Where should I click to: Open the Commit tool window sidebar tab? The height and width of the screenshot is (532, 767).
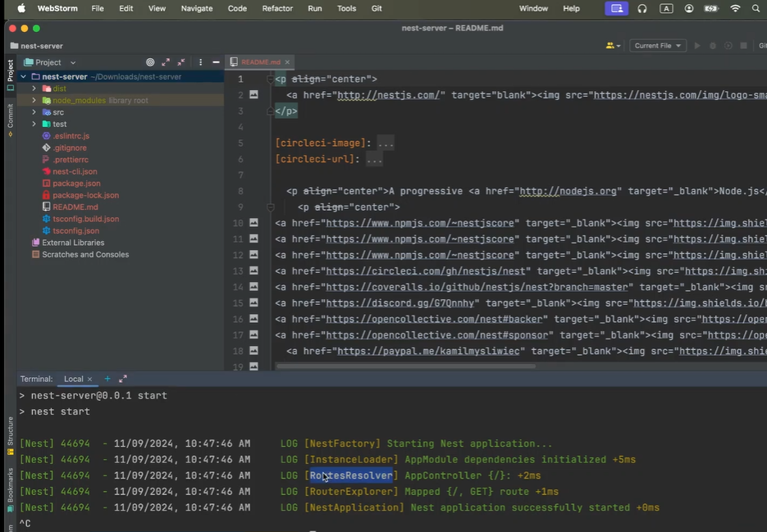[11, 120]
